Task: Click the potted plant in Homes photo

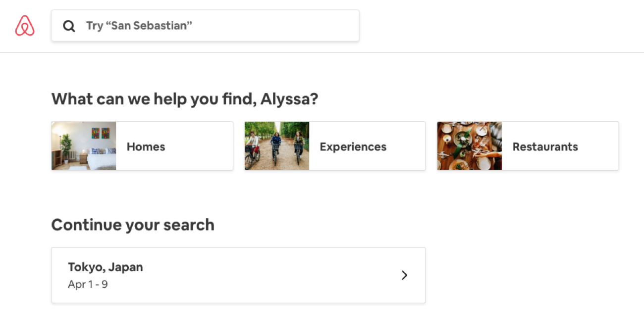Action: point(66,148)
